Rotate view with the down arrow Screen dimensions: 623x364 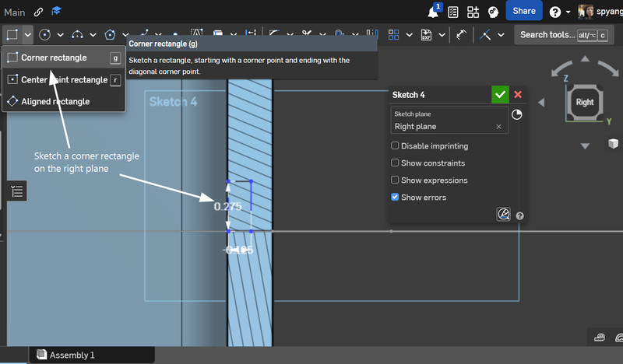(x=585, y=146)
